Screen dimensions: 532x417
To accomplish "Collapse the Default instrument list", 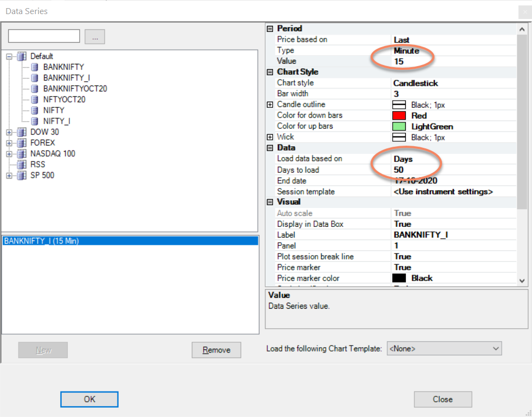I will coord(9,57).
